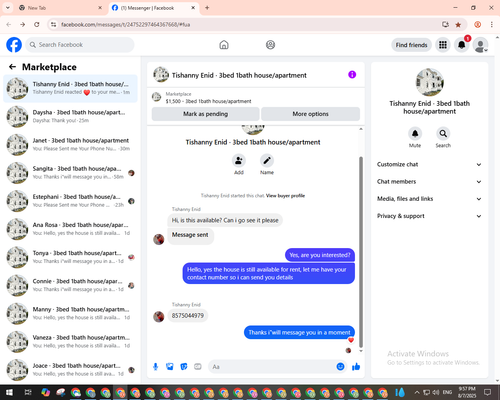This screenshot has height=400, width=500.
Task: Open Manny conversation
Action: (x=70, y=314)
